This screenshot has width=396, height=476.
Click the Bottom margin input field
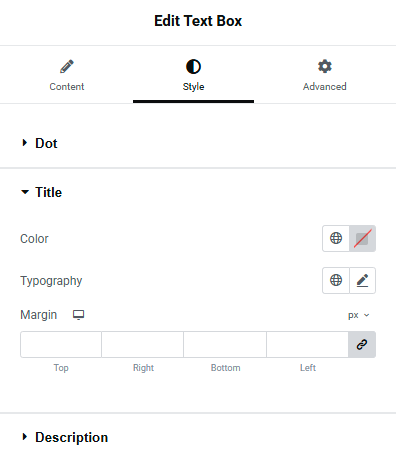coord(225,344)
